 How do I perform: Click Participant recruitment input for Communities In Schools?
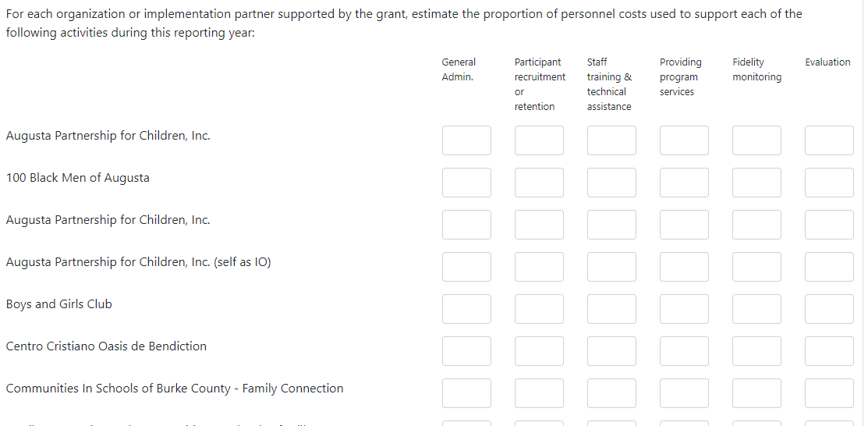539,393
